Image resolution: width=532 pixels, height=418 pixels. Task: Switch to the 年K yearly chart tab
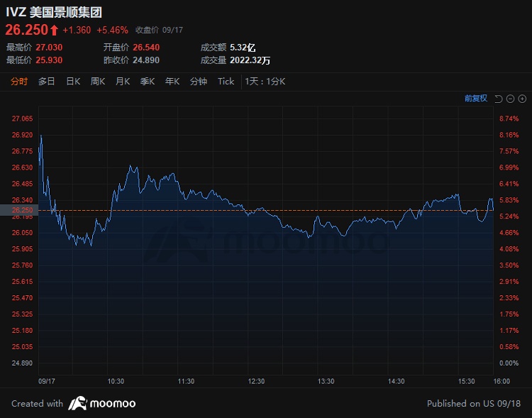[x=172, y=82]
